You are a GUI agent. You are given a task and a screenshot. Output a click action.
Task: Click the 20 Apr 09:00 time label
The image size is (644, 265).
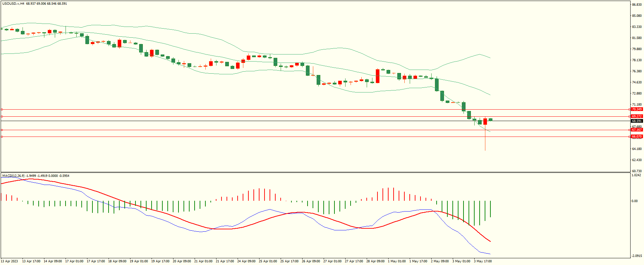click(182, 261)
